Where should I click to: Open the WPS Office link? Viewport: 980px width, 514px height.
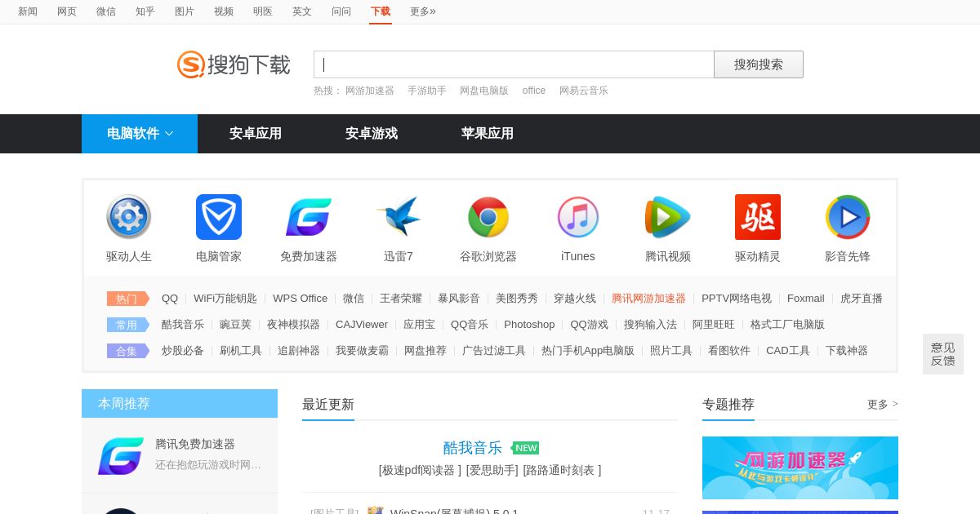coord(300,299)
